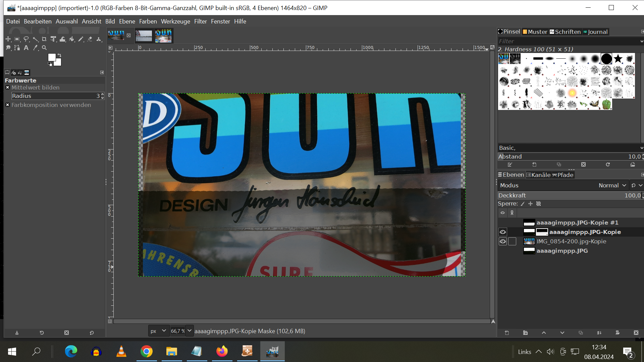
Task: Adjust the Deckkraft opacity slider
Action: 570,195
